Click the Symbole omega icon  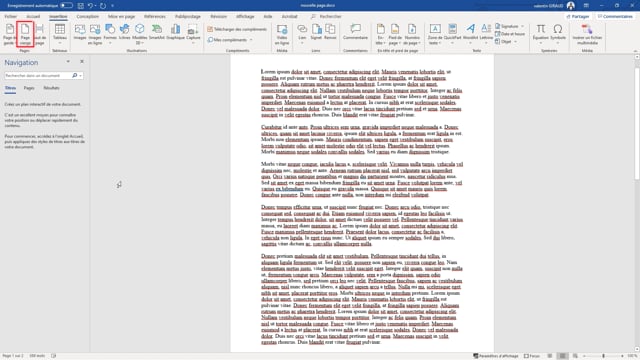558,32
